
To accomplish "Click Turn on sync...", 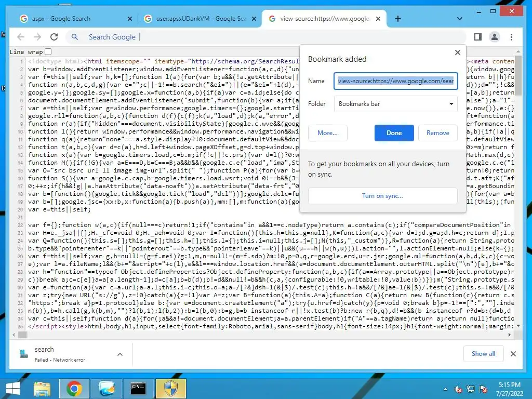I will click(382, 196).
